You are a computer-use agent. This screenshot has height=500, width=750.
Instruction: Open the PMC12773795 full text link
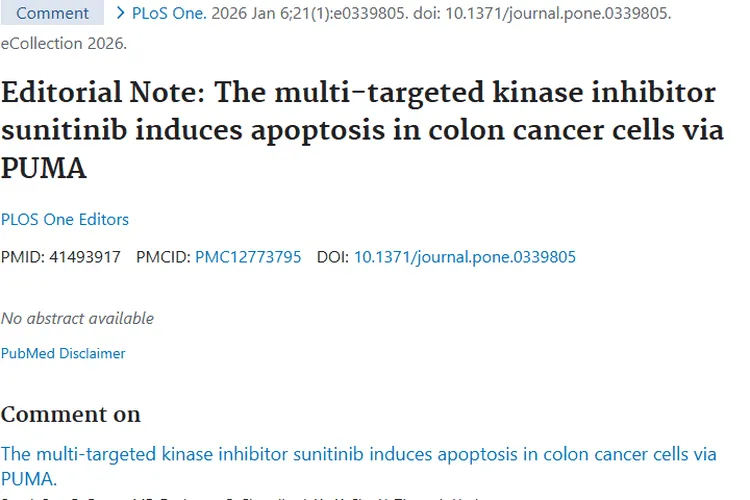[x=248, y=257]
